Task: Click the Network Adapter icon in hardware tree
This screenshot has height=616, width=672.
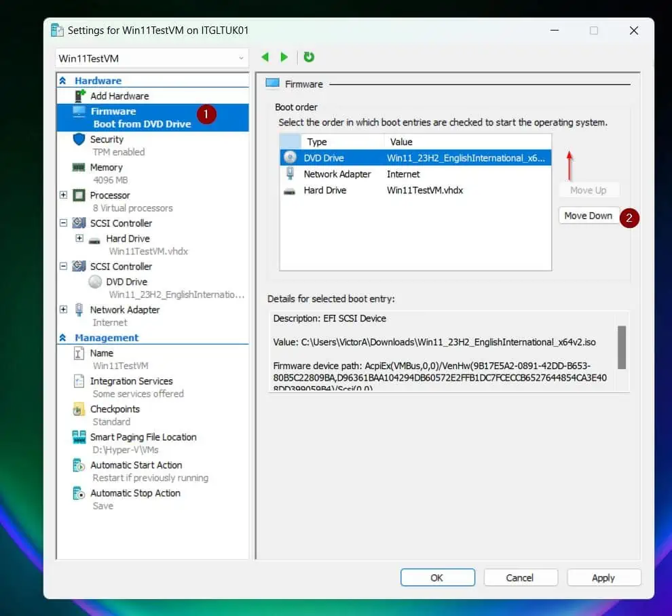Action: click(x=79, y=309)
